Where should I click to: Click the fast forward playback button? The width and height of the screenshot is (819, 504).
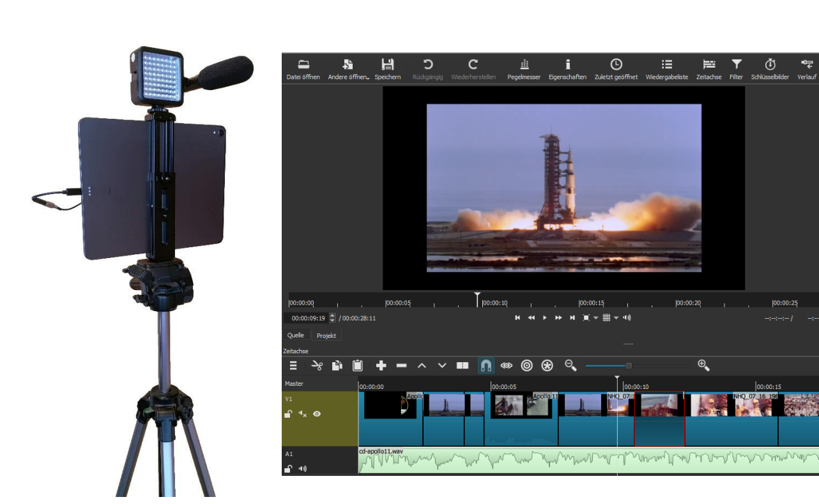pyautogui.click(x=558, y=317)
